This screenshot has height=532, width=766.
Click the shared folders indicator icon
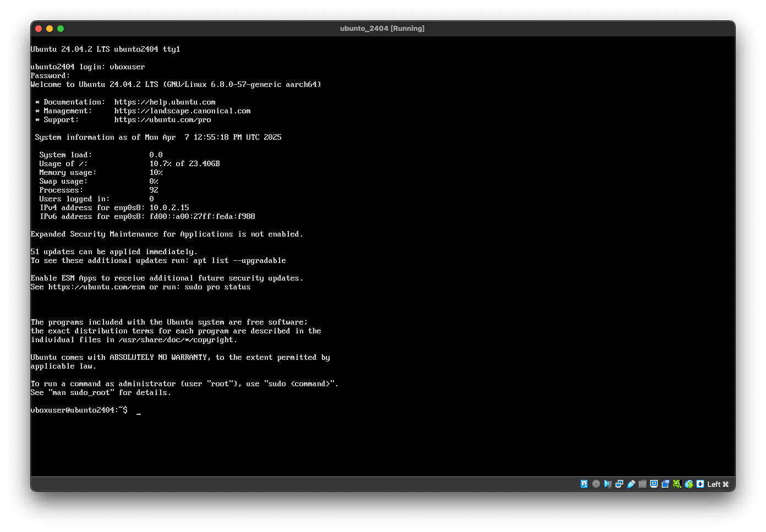642,484
